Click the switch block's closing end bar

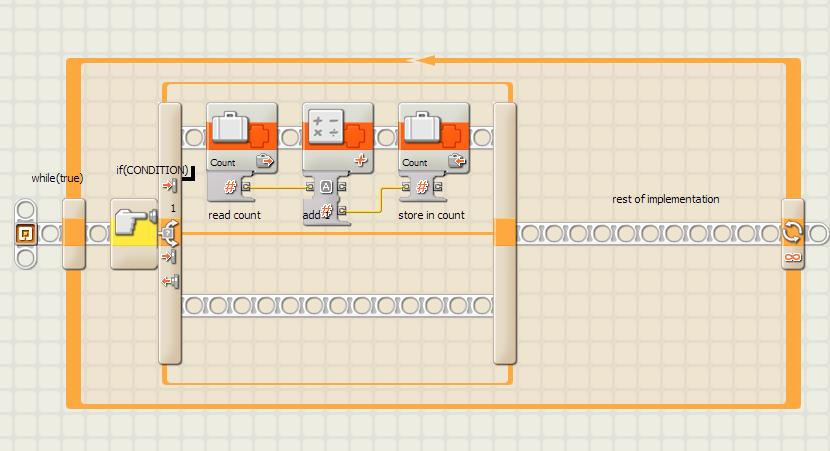(x=505, y=233)
